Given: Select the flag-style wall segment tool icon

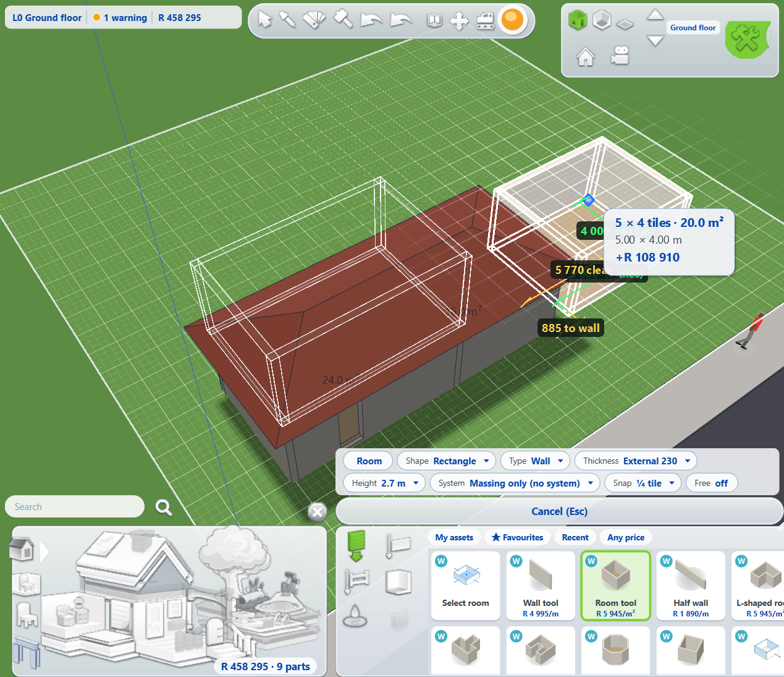Looking at the screenshot, I should click(398, 545).
